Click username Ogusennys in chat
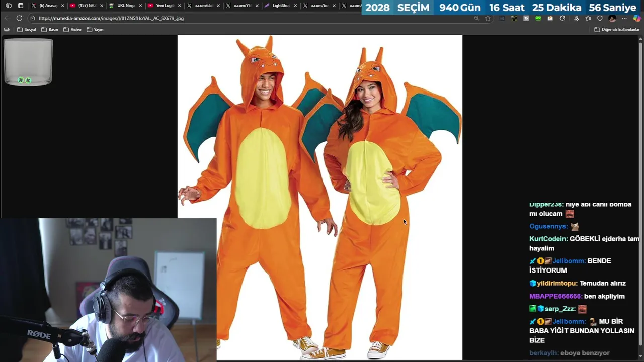Image resolution: width=644 pixels, height=362 pixels. click(548, 226)
